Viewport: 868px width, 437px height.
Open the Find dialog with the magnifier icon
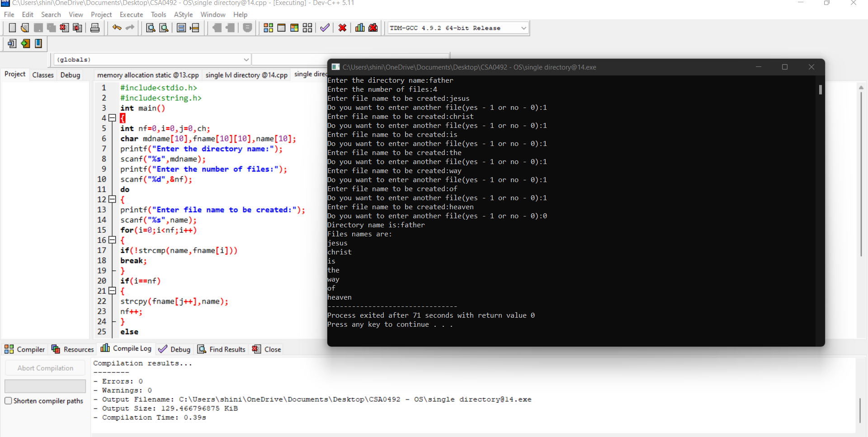pos(150,28)
